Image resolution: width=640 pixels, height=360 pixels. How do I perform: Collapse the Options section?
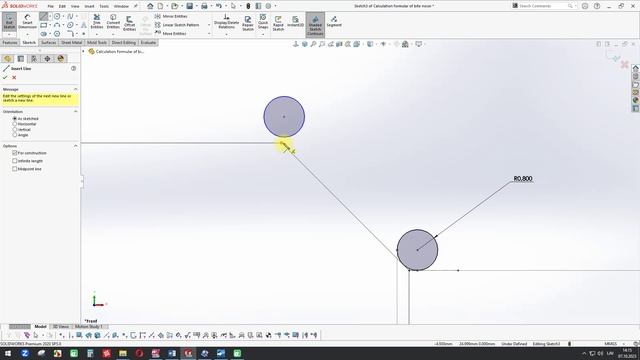(x=76, y=146)
